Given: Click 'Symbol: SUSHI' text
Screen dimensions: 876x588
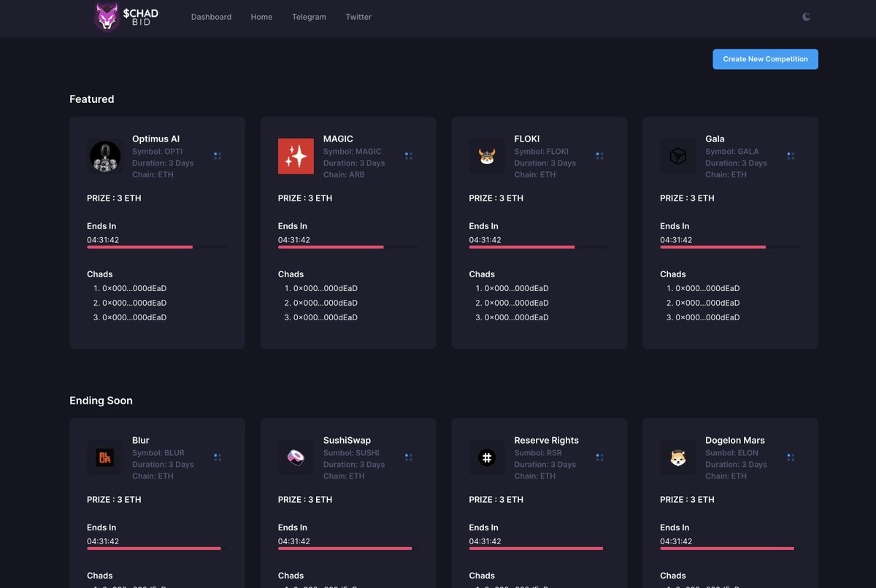Looking at the screenshot, I should click(351, 452).
